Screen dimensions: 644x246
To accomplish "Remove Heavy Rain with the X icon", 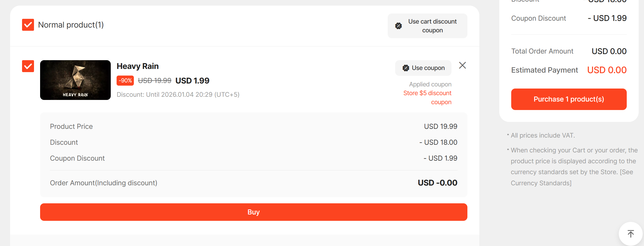I will [462, 65].
